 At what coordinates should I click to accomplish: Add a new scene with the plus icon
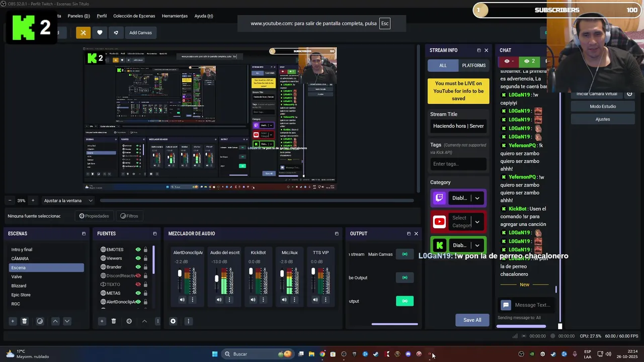click(x=13, y=321)
